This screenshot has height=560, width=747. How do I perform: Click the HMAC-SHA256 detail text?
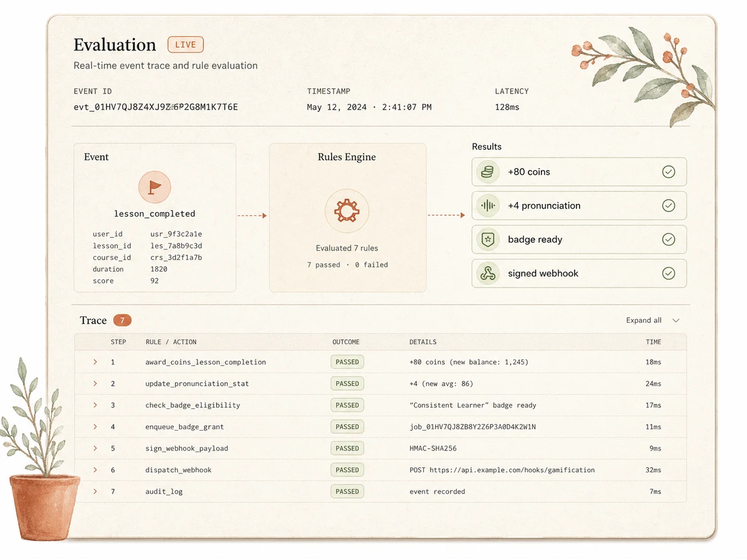[x=433, y=448]
